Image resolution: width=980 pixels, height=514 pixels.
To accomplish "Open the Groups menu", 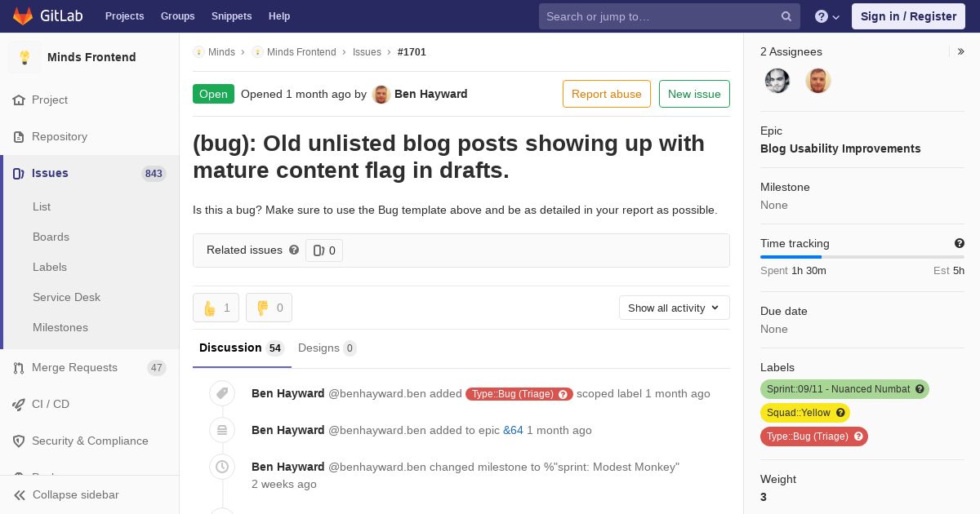I will pyautogui.click(x=178, y=16).
